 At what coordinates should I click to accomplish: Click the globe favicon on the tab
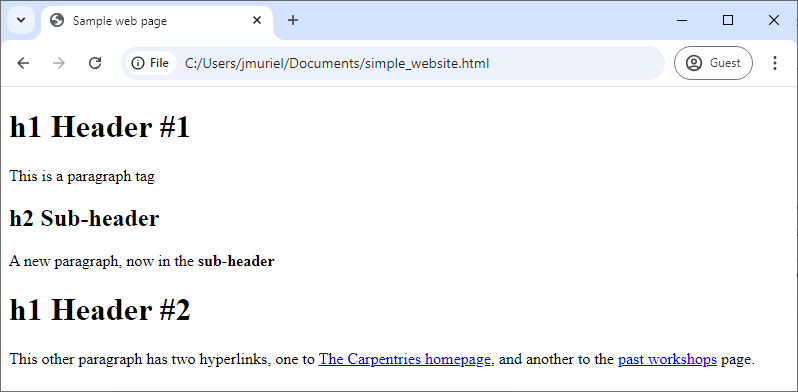(57, 20)
